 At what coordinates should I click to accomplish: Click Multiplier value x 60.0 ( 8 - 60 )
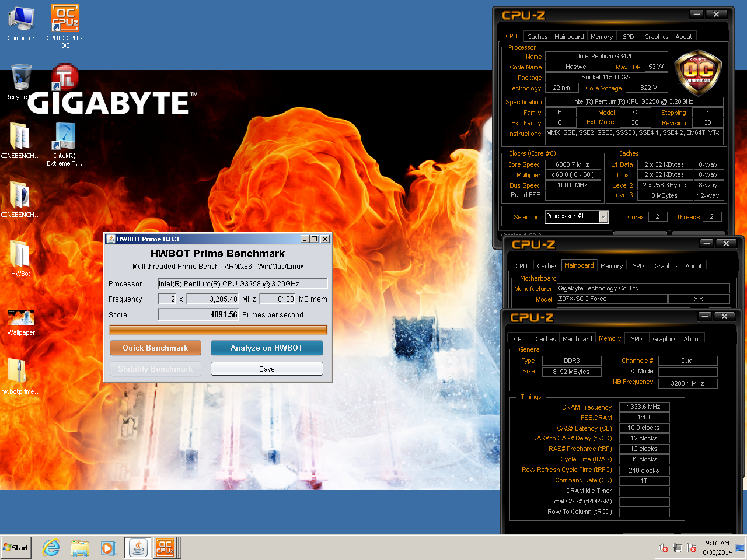(x=573, y=174)
